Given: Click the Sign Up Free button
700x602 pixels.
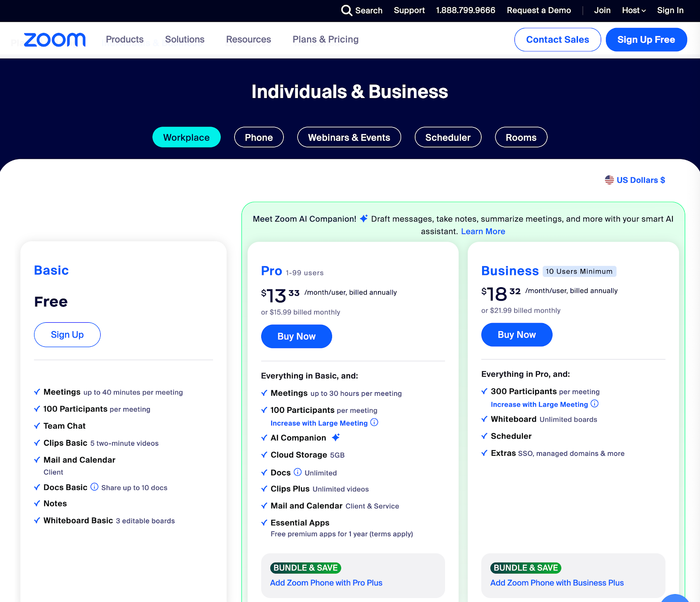Looking at the screenshot, I should pos(646,39).
